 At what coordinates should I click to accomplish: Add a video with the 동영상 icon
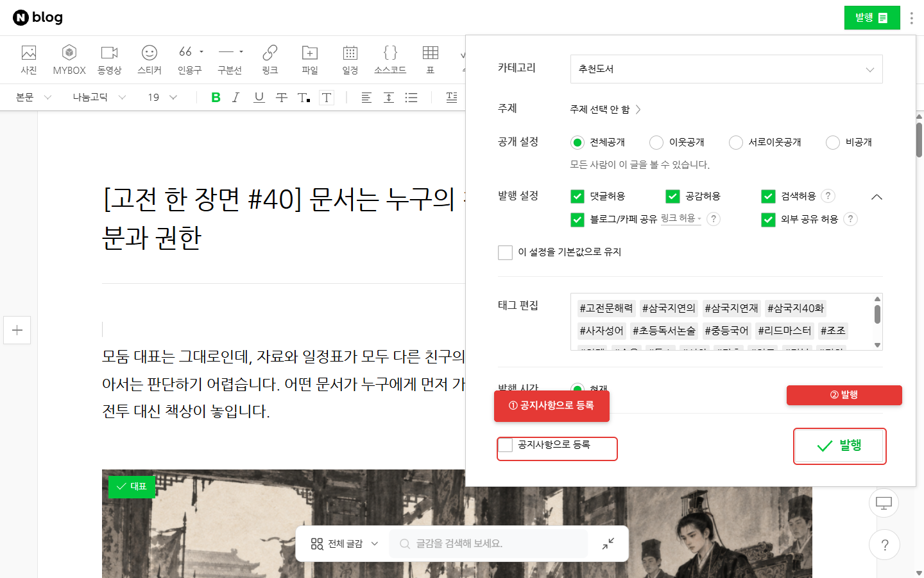[x=110, y=60]
